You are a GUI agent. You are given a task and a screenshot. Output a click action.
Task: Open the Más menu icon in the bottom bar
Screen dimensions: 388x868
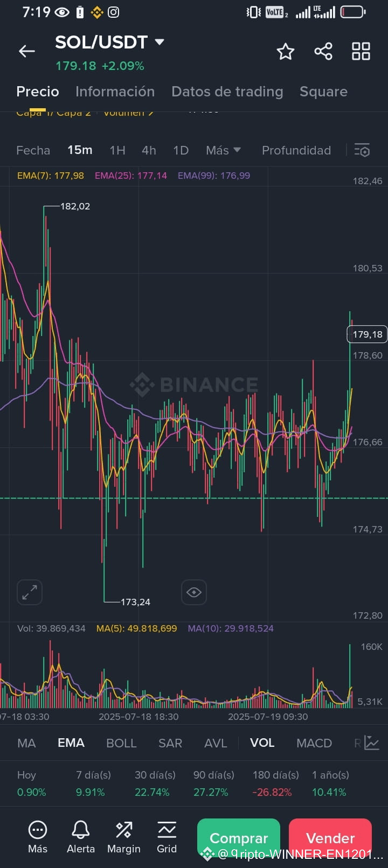tap(38, 830)
